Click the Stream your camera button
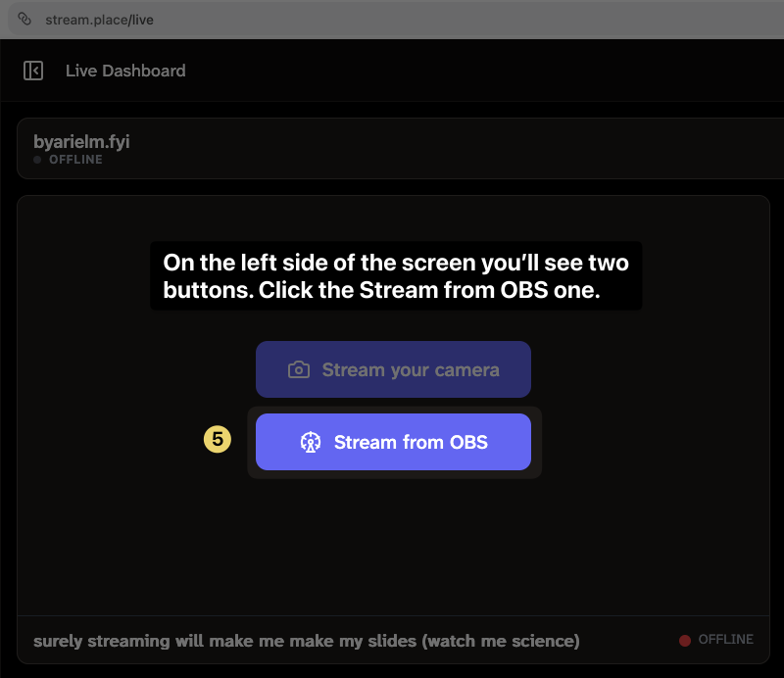This screenshot has width=784, height=678. point(393,369)
